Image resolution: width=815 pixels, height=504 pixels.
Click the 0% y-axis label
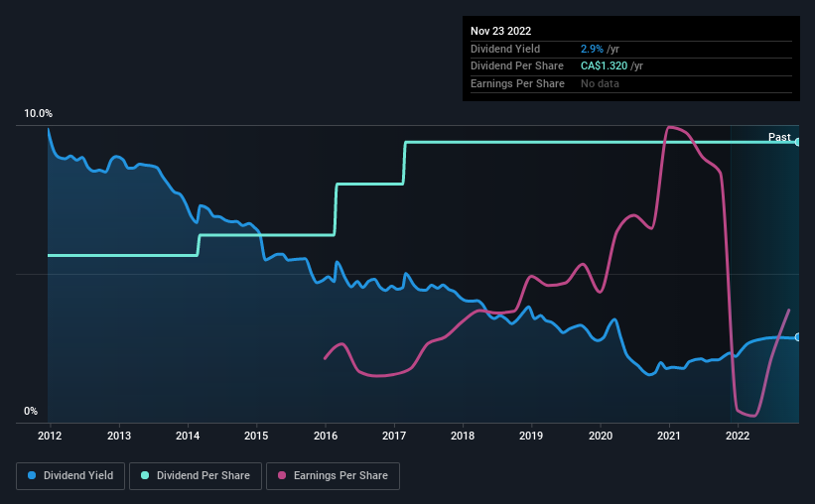click(x=31, y=411)
